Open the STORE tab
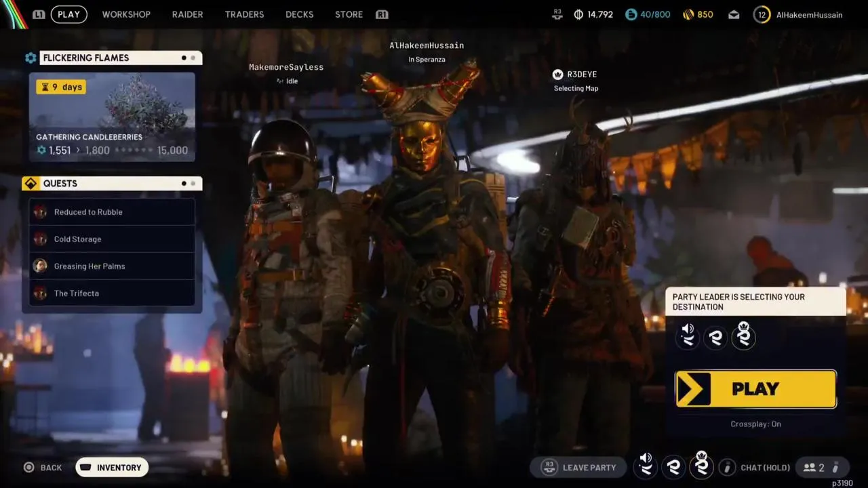This screenshot has width=868, height=488. 349,14
